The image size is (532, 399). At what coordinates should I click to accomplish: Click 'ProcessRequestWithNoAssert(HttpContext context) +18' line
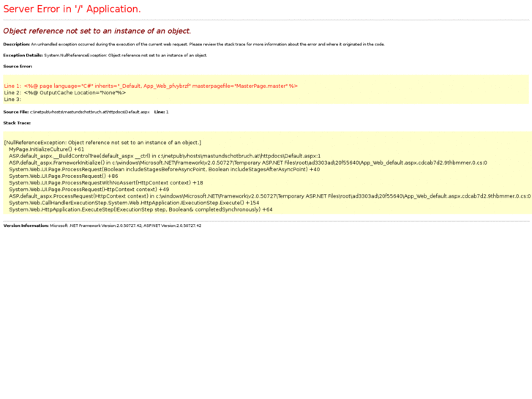(x=106, y=183)
